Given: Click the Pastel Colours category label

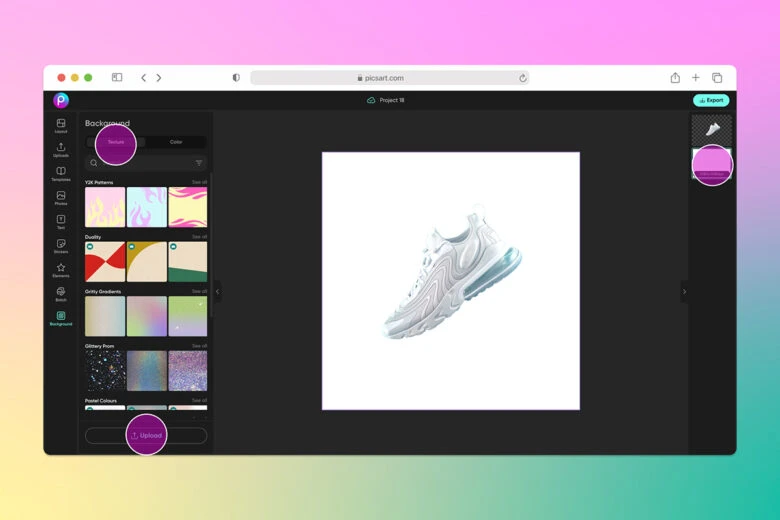Looking at the screenshot, I should pos(100,401).
